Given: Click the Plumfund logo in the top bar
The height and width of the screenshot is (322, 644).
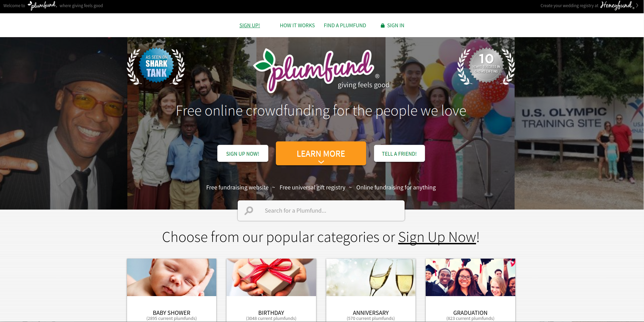Looking at the screenshot, I should 42,6.
